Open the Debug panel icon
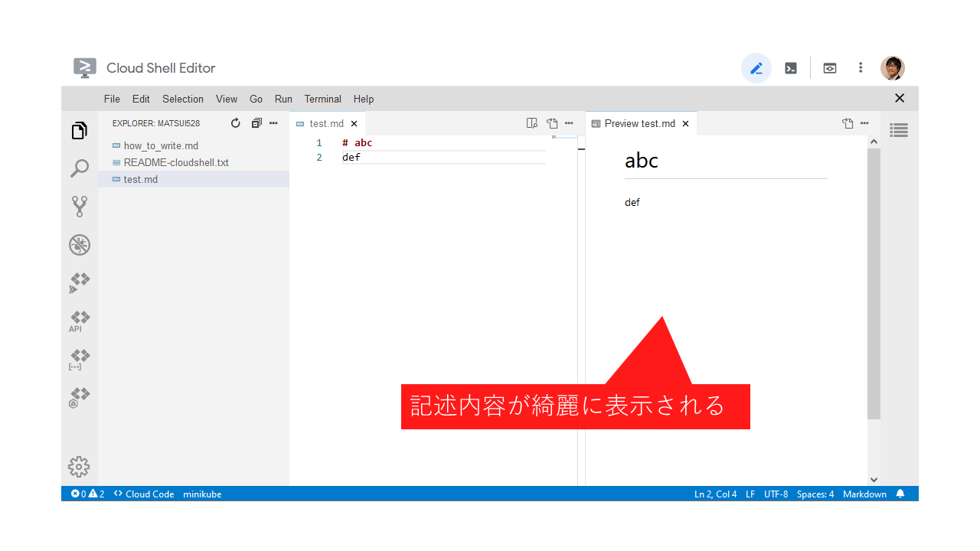Viewport: 980px width, 551px height. [80, 245]
